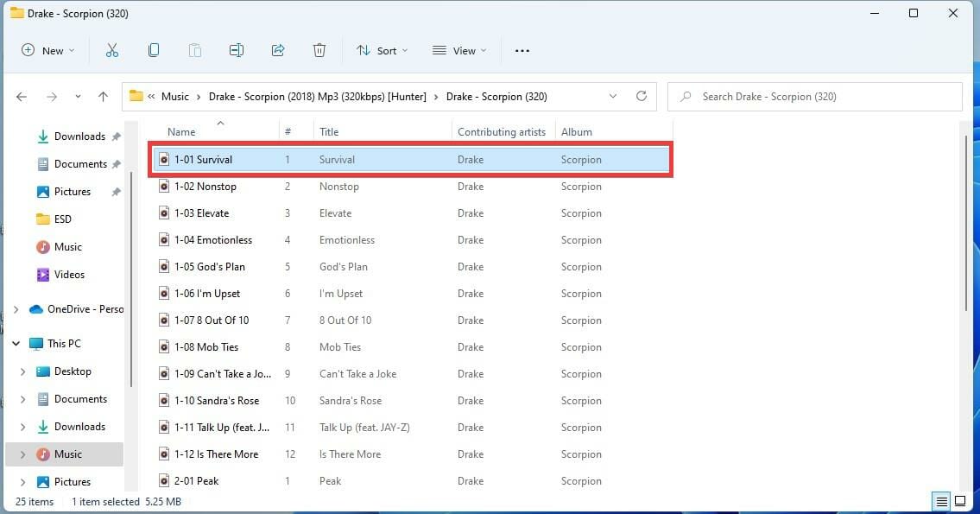This screenshot has height=514, width=980.
Task: Open the View dropdown menu
Action: pos(459,51)
